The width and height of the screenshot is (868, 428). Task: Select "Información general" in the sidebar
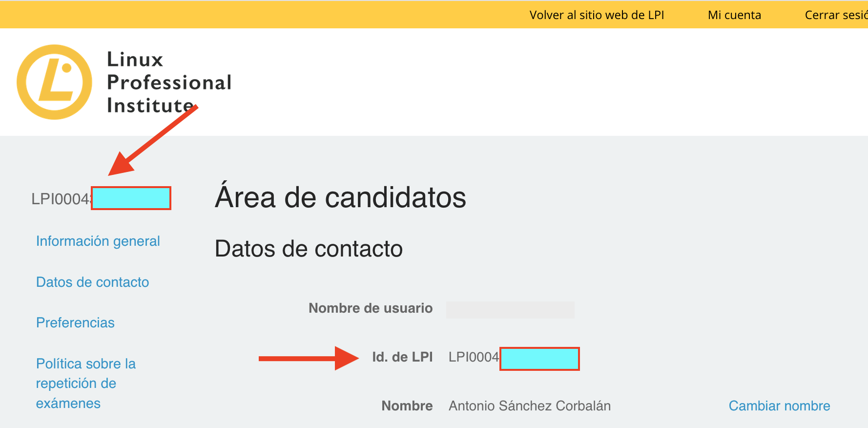pyautogui.click(x=98, y=240)
